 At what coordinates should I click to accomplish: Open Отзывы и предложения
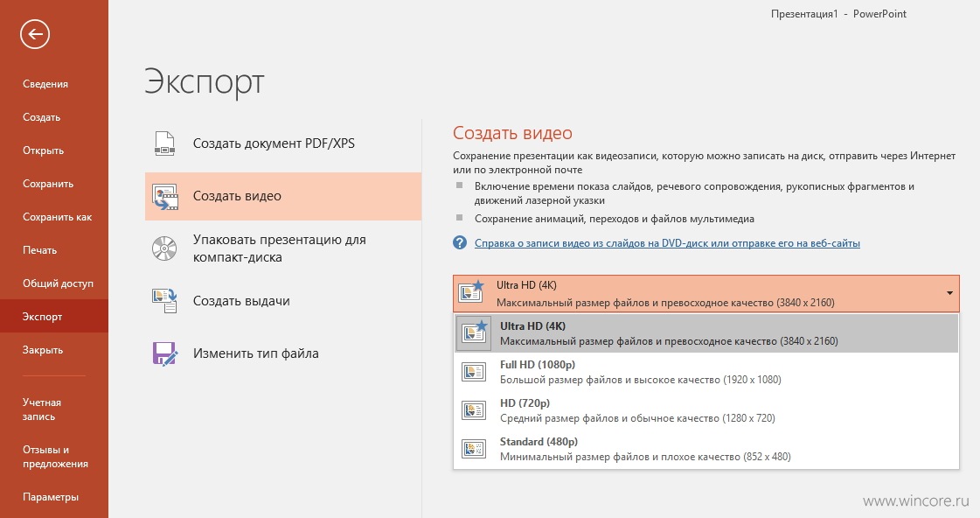pyautogui.click(x=55, y=457)
